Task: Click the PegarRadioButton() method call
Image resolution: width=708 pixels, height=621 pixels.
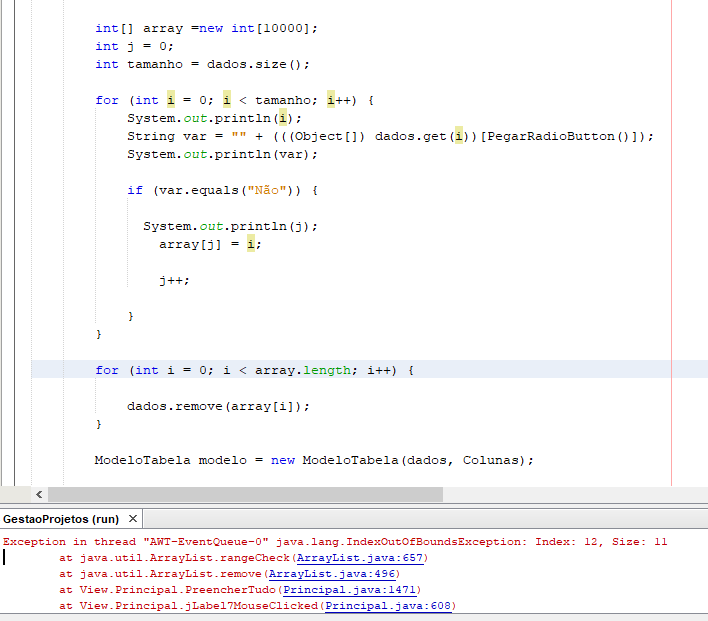Action: click(x=558, y=136)
